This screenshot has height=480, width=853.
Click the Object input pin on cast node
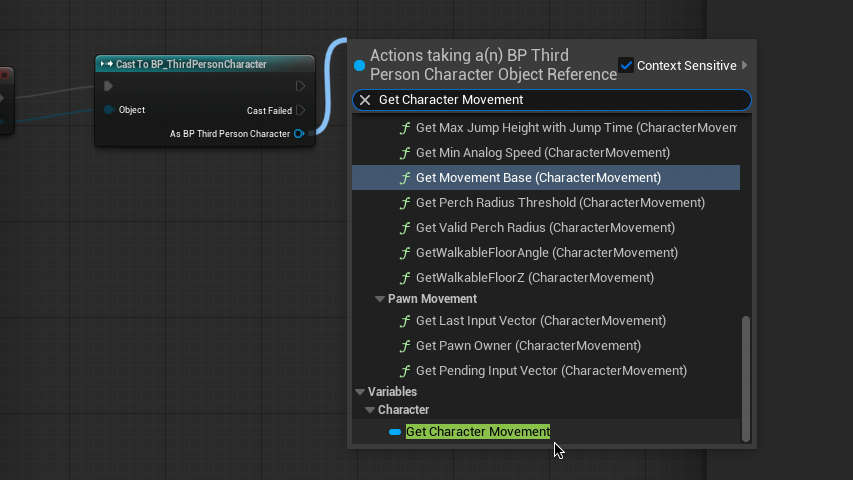tap(109, 110)
